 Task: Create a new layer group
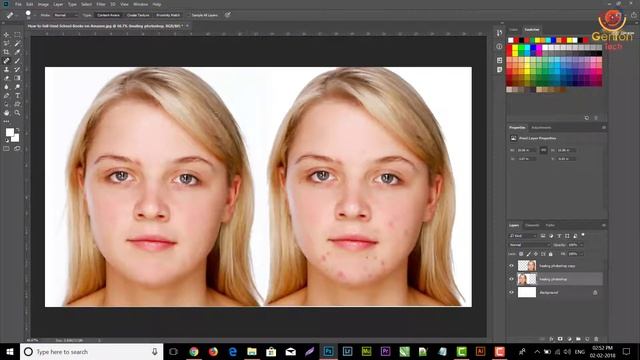tap(578, 339)
